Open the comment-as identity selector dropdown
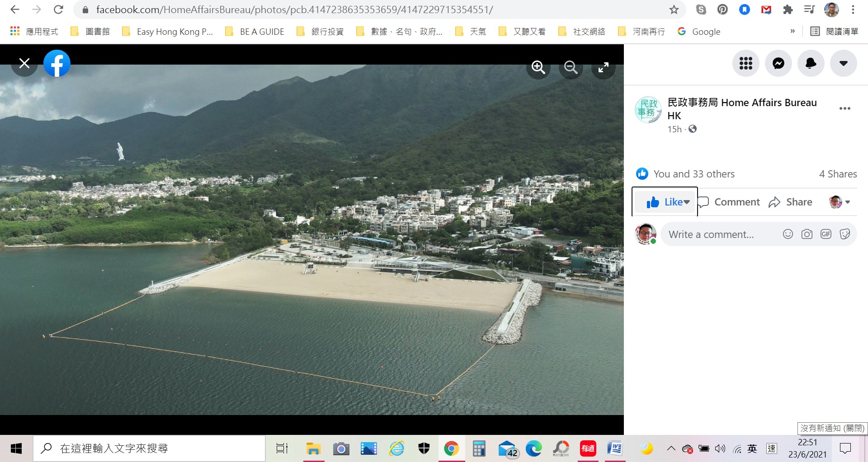This screenshot has height=462, width=868. [840, 202]
